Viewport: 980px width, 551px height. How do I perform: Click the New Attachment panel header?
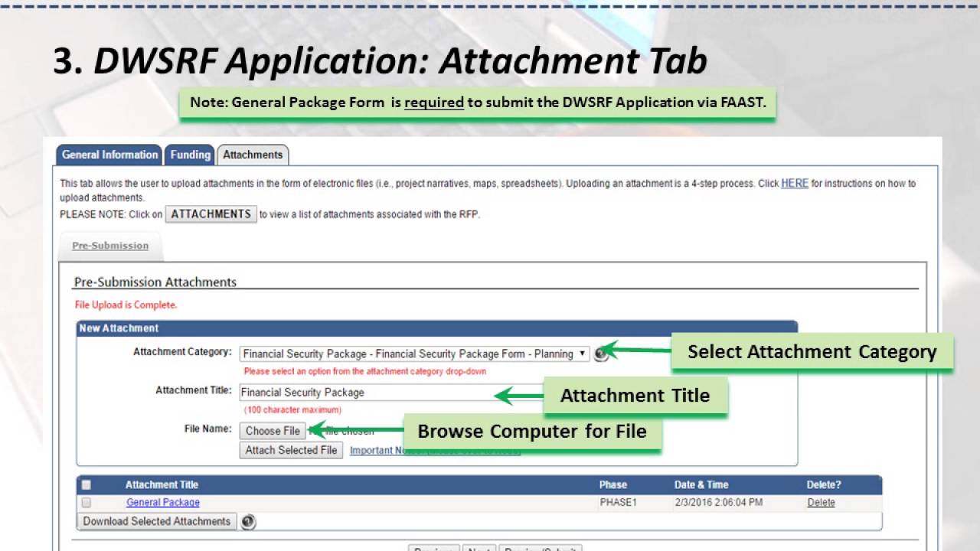click(x=436, y=328)
